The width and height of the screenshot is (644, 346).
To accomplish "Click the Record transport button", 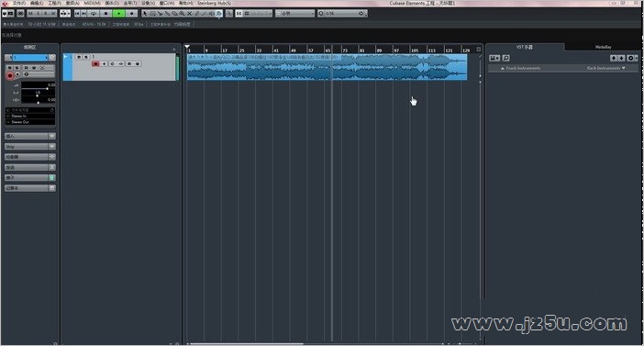I will tap(132, 13).
